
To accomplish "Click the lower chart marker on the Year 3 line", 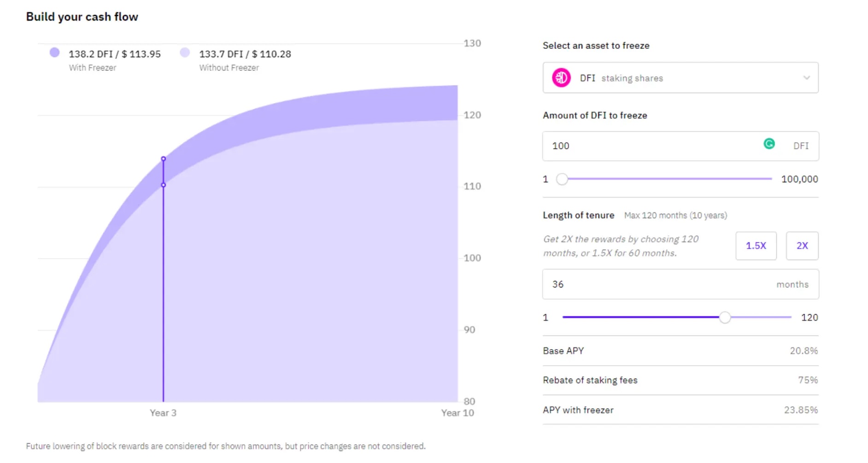I will [164, 185].
